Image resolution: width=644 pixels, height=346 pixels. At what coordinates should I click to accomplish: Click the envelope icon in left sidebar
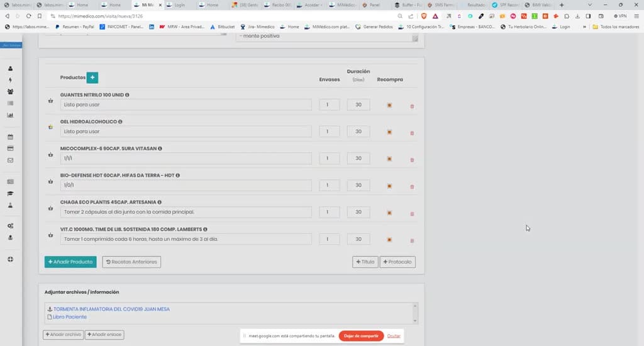pyautogui.click(x=10, y=160)
